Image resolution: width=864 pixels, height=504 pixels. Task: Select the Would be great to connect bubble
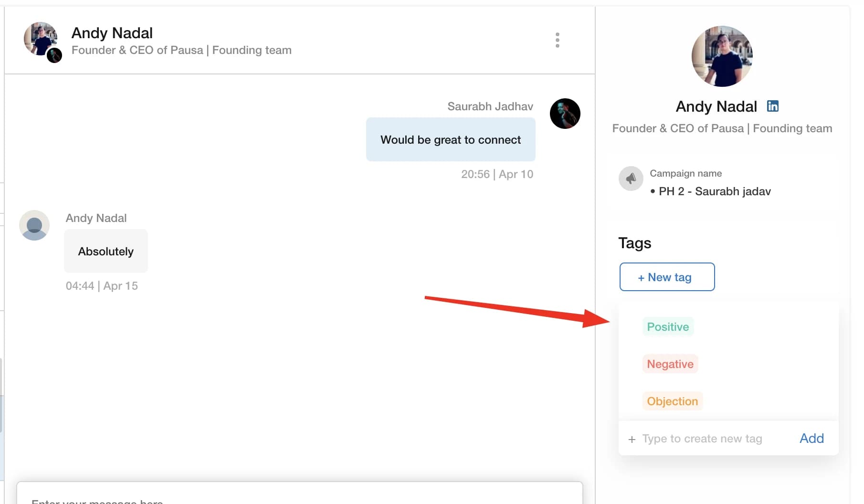451,139
